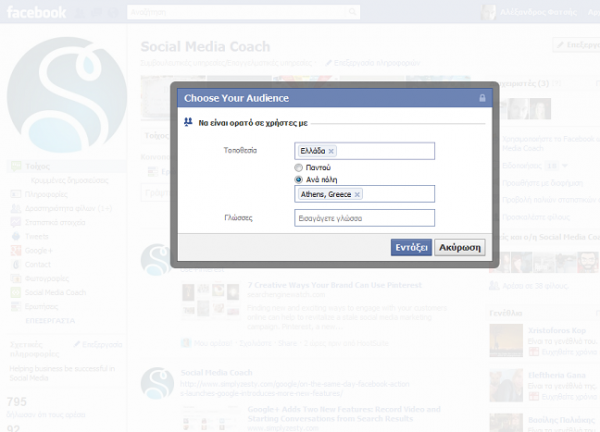Image resolution: width=600 pixels, height=432 pixels.
Task: Remove the Athens, Greece city tag
Action: [357, 194]
